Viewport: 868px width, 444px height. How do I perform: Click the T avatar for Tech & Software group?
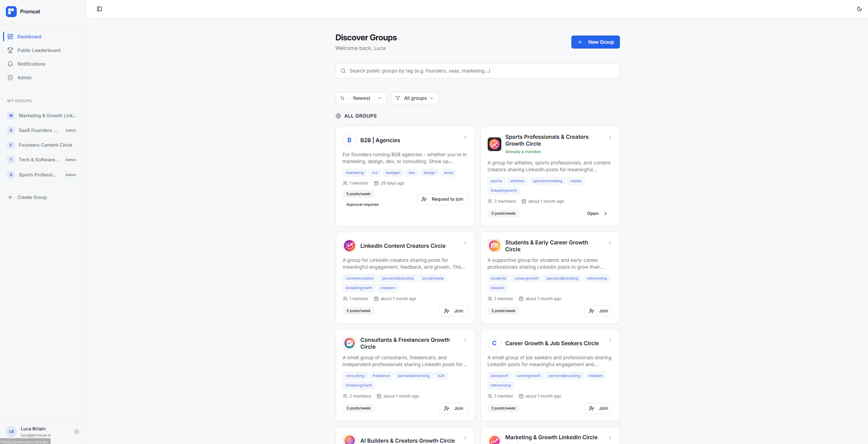click(x=11, y=160)
